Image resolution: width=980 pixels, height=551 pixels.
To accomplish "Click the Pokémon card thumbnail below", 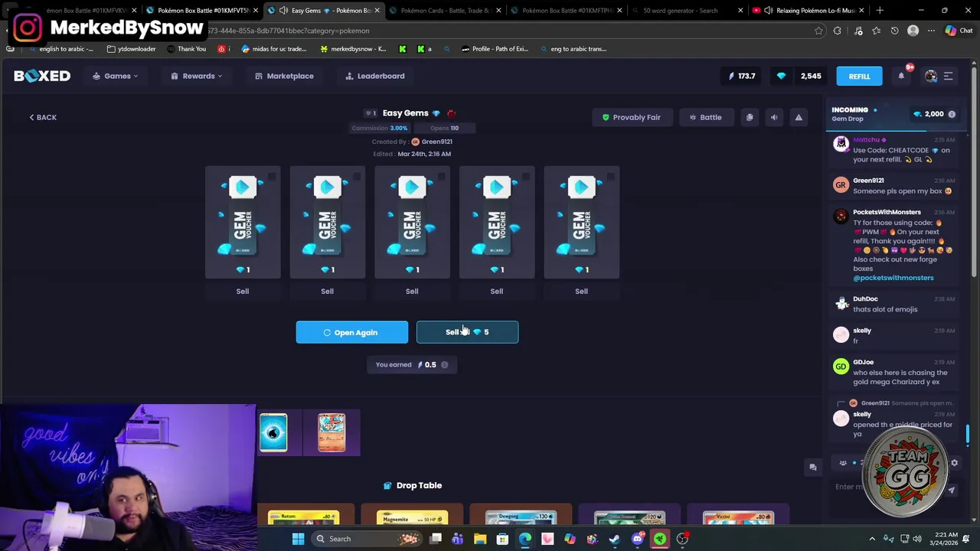I will [332, 432].
